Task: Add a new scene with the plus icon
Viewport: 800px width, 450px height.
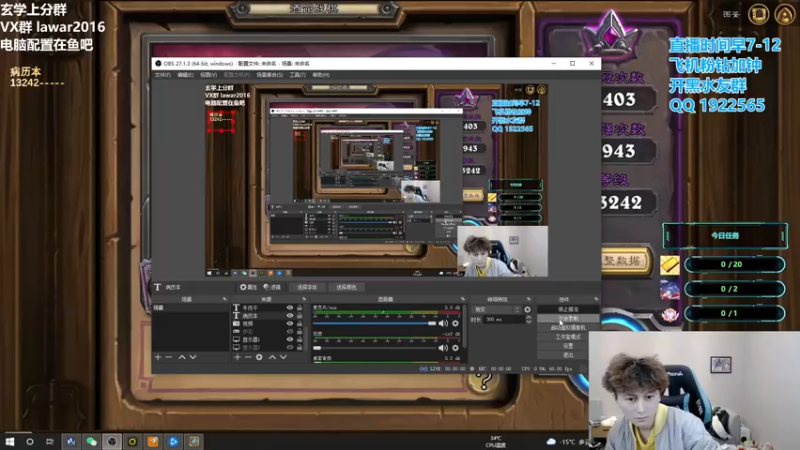Action: tap(158, 357)
